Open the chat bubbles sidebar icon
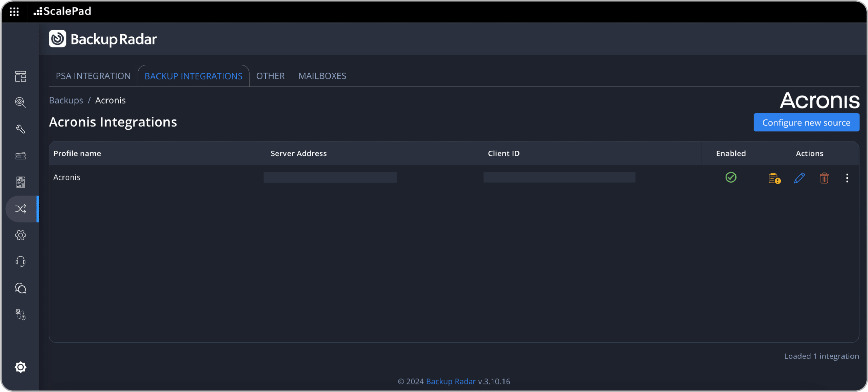Viewport: 868px width, 392px height. (21, 288)
